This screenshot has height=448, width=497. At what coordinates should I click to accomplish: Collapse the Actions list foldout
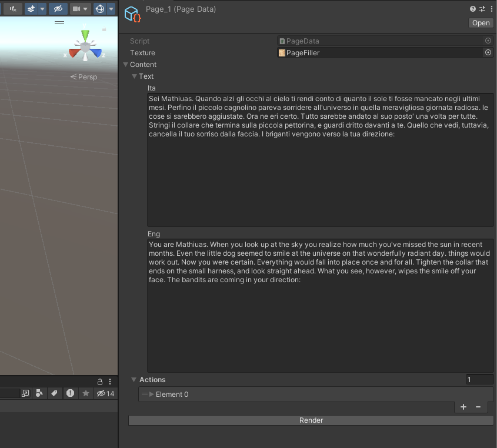pos(134,380)
